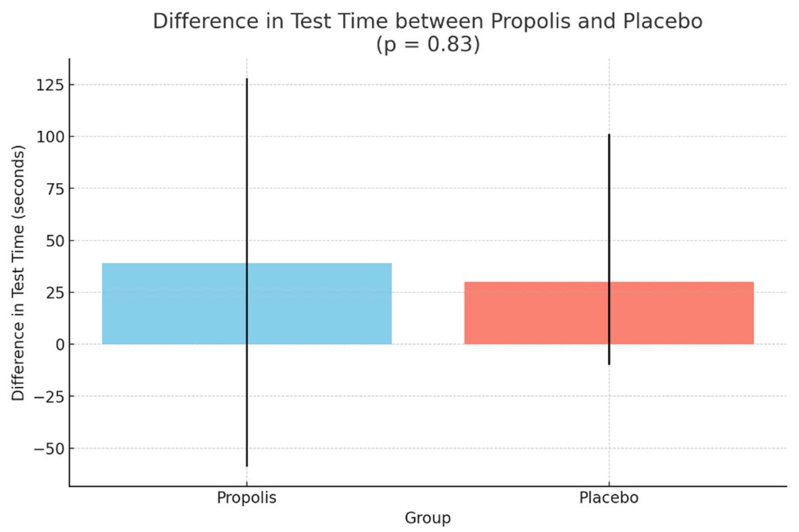Click the "Group" x-axis label
The width and height of the screenshot is (799, 532).
coord(428,518)
